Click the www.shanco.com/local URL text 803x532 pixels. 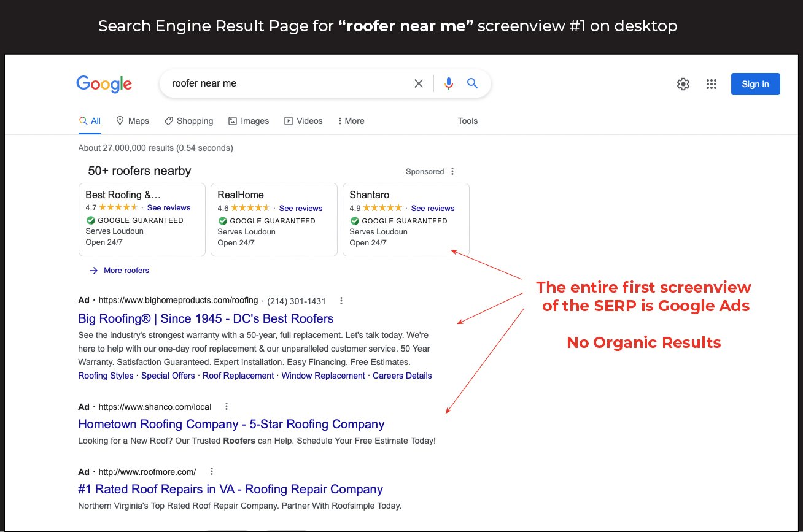coord(155,407)
